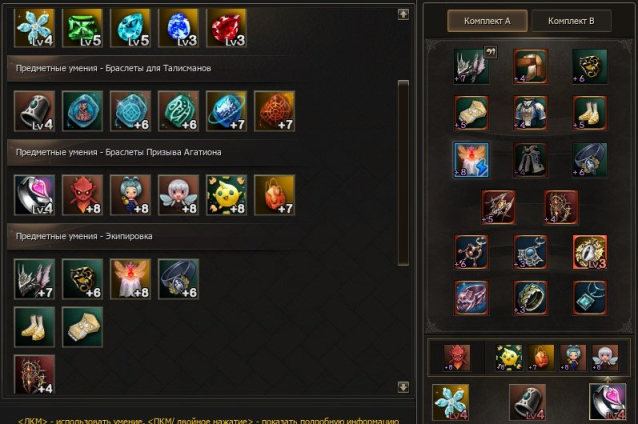Image resolution: width=638 pixels, height=424 pixels.
Task: Click scroll up arrow of skill list
Action: click(403, 14)
